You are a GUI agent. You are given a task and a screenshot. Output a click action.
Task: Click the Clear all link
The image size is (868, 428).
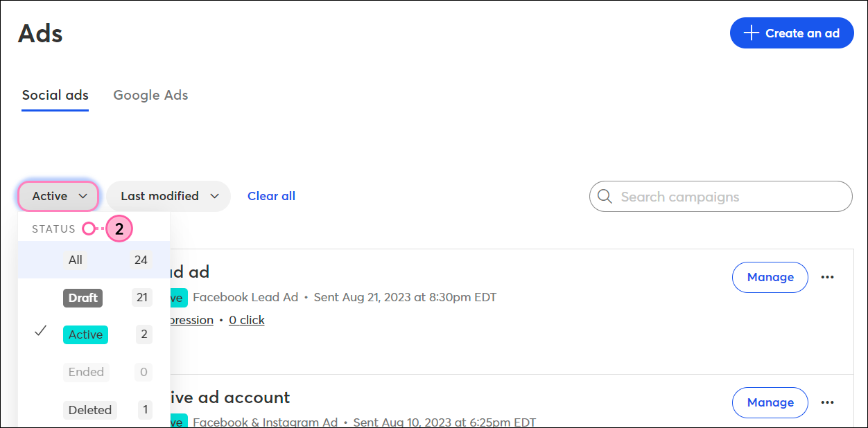tap(271, 196)
